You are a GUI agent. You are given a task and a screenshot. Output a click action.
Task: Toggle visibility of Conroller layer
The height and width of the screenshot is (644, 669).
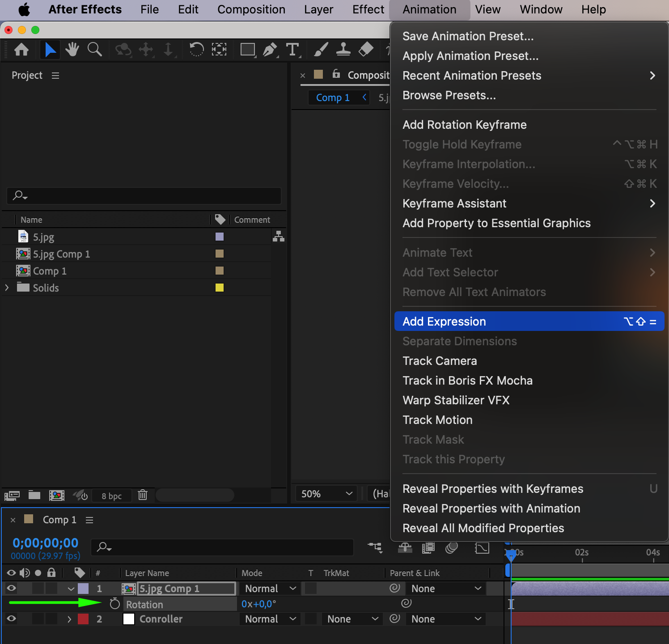point(12,619)
